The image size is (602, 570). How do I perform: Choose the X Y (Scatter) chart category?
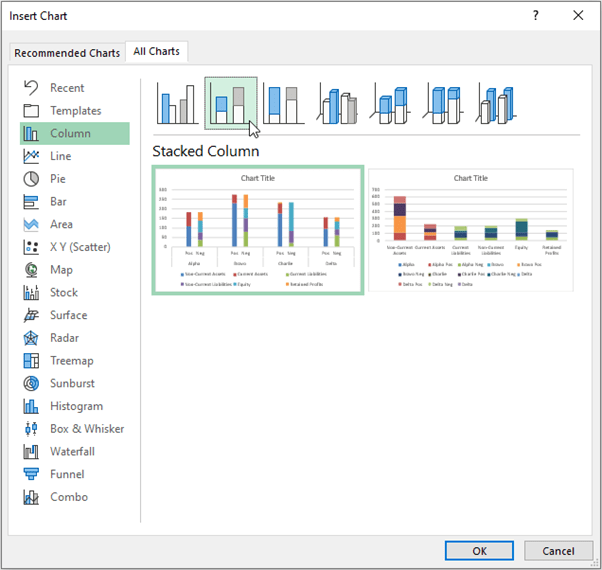pyautogui.click(x=80, y=247)
